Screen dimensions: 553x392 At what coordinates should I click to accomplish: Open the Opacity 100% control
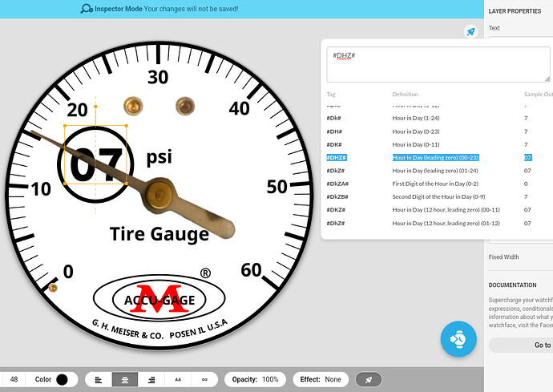(255, 379)
